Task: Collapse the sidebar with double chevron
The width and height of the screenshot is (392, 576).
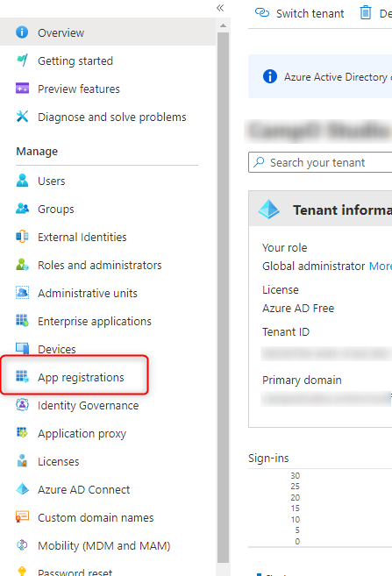Action: coord(220,8)
